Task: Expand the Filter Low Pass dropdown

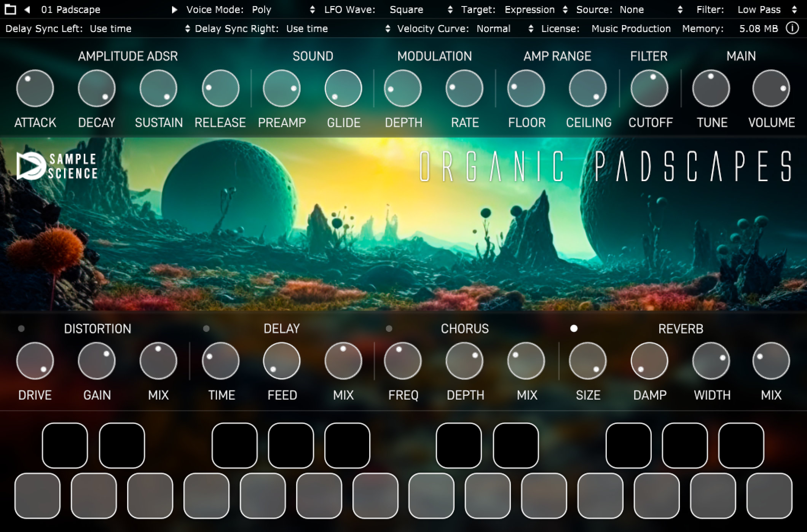Action: (x=747, y=10)
